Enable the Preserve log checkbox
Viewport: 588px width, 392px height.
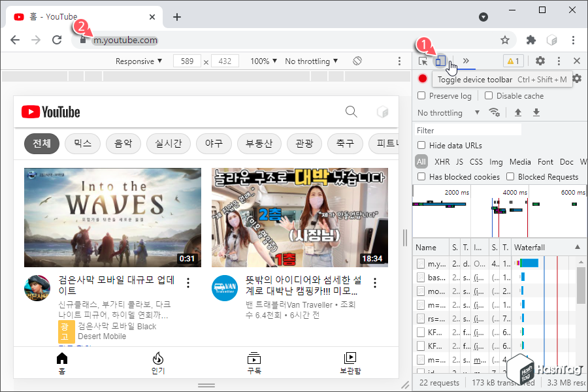point(421,95)
